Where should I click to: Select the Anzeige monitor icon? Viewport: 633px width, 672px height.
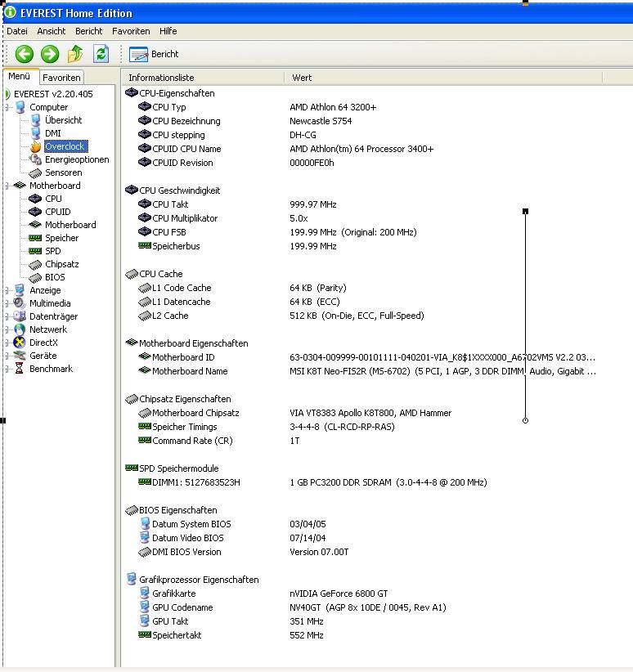20,290
